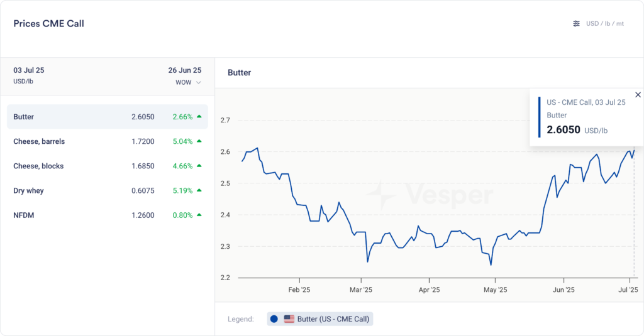The image size is (644, 336).
Task: Select the Butter price row
Action: click(x=107, y=117)
